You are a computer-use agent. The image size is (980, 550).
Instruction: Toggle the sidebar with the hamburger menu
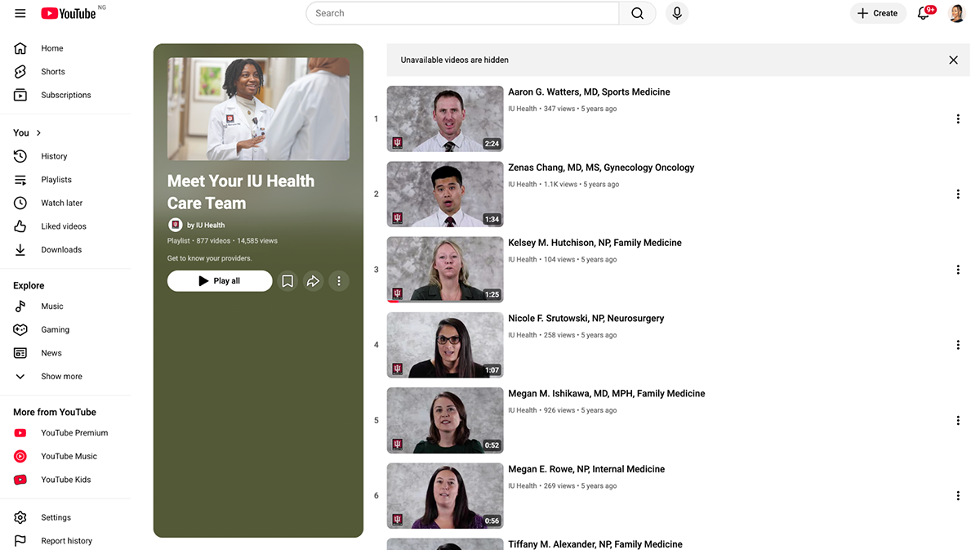20,13
